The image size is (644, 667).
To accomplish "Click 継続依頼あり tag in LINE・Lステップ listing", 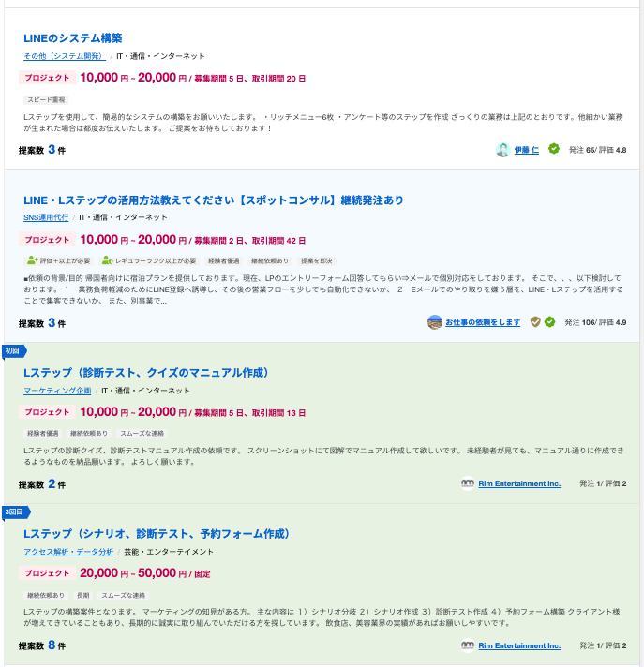I will (x=270, y=260).
